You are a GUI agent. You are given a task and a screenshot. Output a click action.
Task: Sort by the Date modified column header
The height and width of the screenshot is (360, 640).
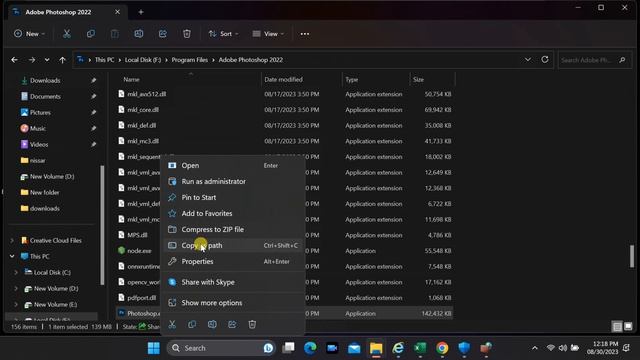coord(283,80)
